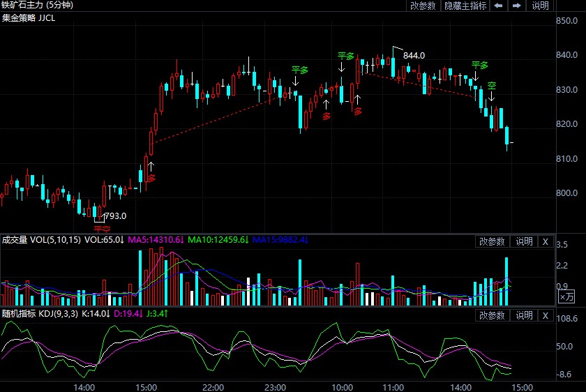This screenshot has height=392, width=586.
Task: Click the 平多 signal near 14:00 right side
Action: click(480, 65)
